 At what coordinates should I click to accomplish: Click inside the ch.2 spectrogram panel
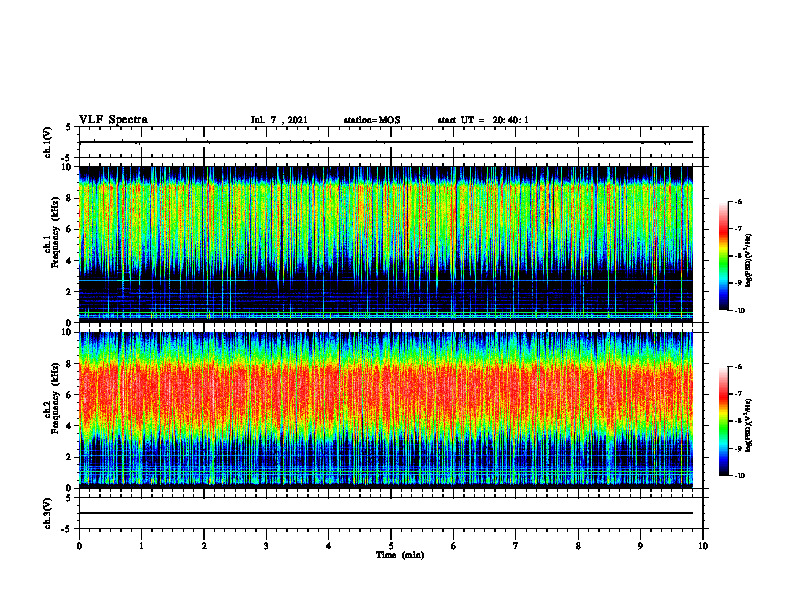pyautogui.click(x=386, y=410)
